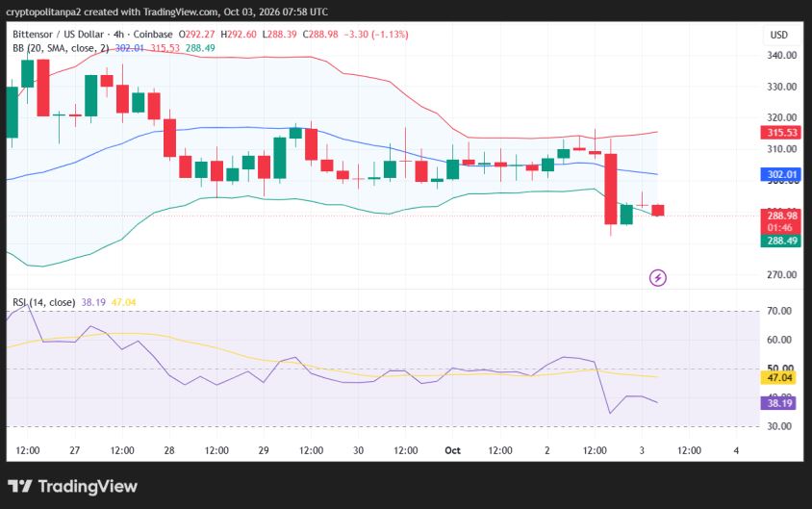Select the RSI (14, close) indicator label

click(44, 302)
